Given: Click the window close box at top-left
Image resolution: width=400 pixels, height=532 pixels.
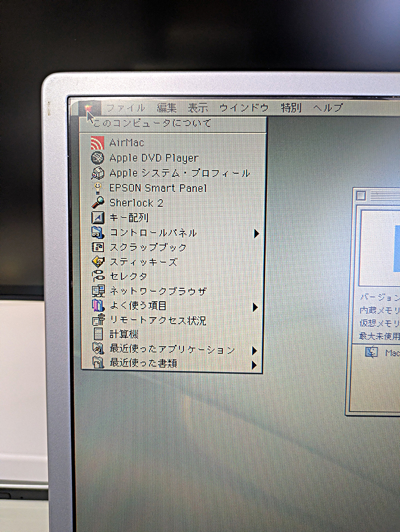Looking at the screenshot, I should point(361,195).
